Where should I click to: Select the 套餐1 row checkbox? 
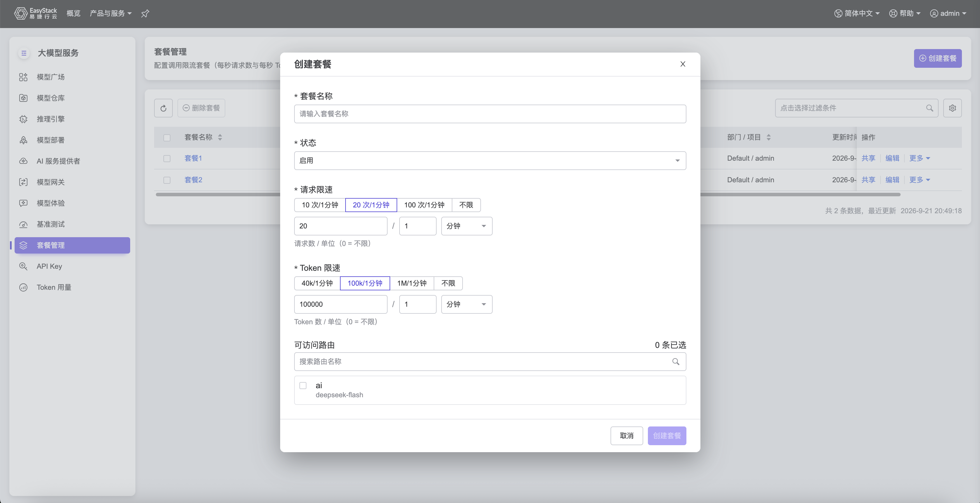pos(167,158)
